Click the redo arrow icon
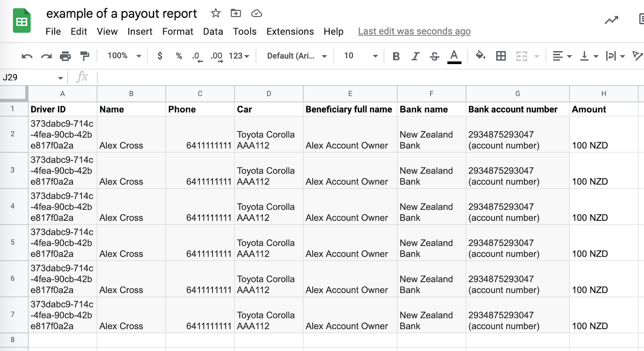Image resolution: width=644 pixels, height=351 pixels. pyautogui.click(x=46, y=56)
